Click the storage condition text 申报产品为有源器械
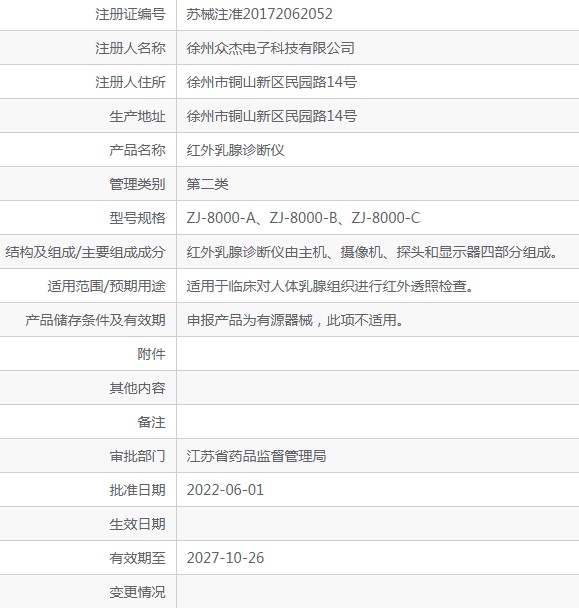This screenshot has height=608, width=579. click(x=249, y=320)
